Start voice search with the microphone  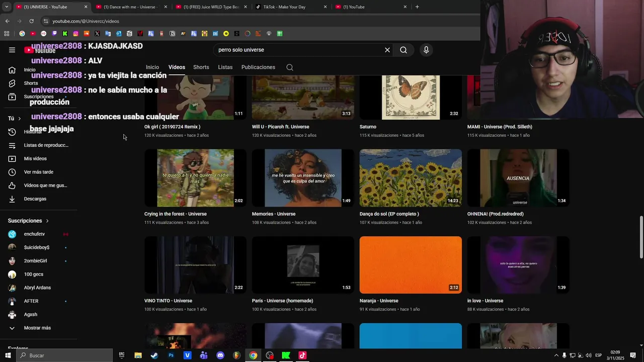tap(426, 50)
